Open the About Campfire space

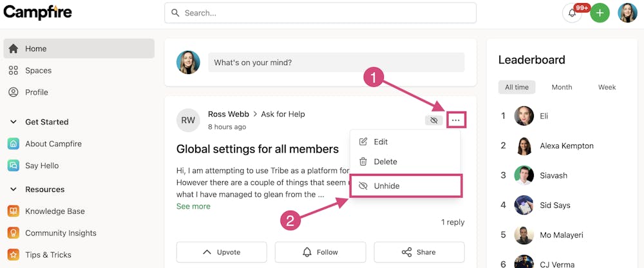click(x=53, y=144)
